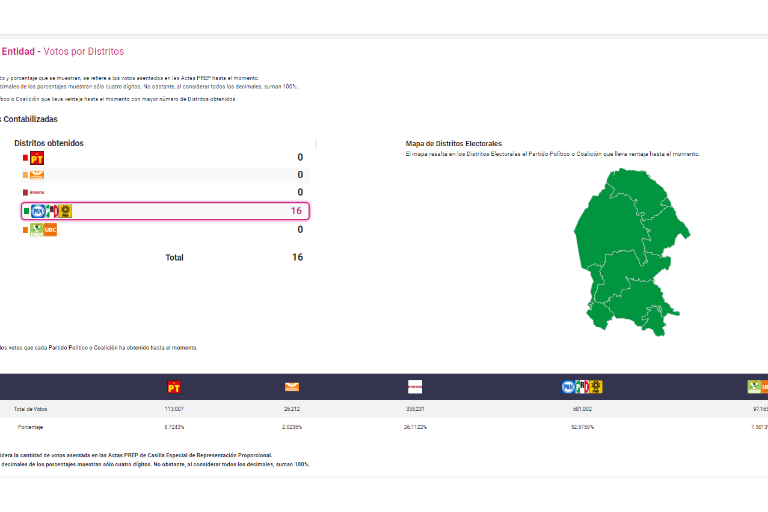Click the 'Mapa de Distritos Electorales' title

point(453,143)
